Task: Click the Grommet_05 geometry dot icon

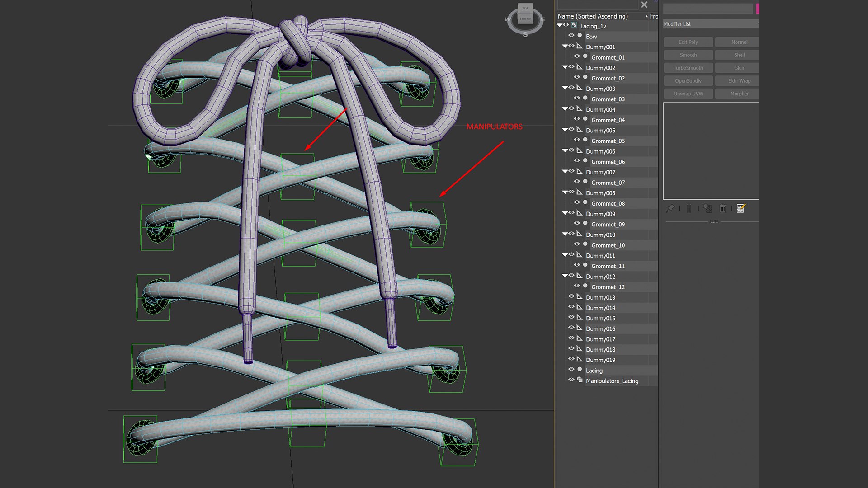Action: (x=585, y=140)
